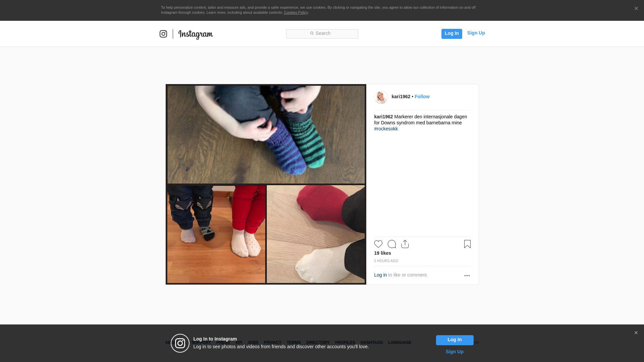
Task: View the 19 likes count
Action: [383, 253]
